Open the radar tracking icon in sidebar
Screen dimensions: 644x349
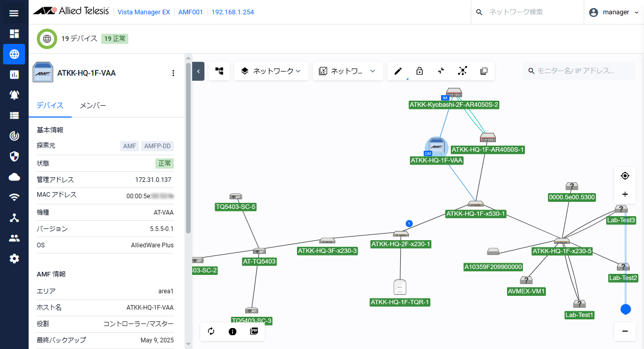pos(14,136)
